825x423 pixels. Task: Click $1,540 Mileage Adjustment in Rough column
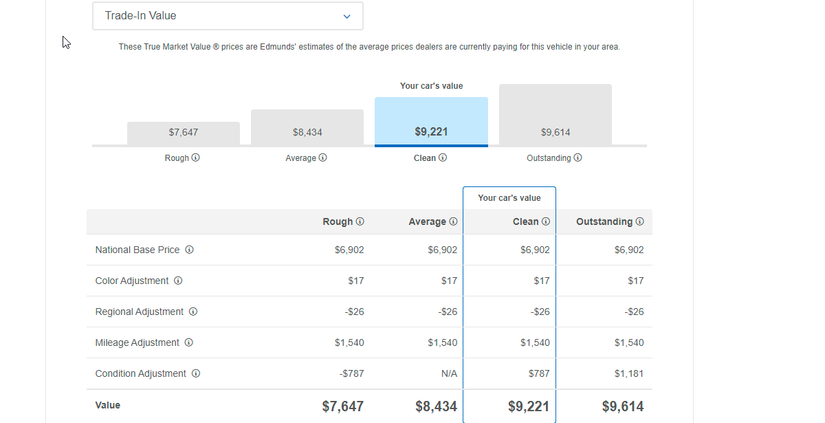tap(349, 343)
